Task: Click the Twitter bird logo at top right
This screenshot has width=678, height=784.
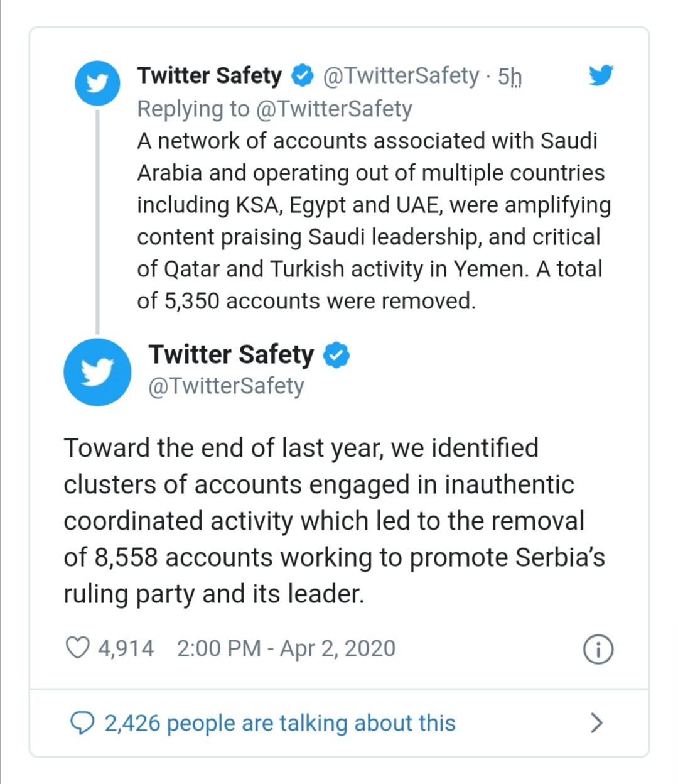Action: point(601,75)
